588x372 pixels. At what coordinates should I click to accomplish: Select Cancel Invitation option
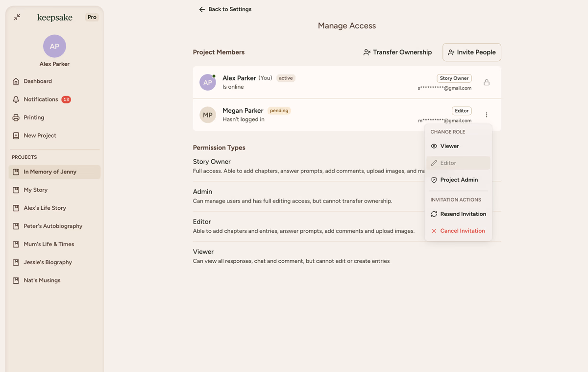click(x=462, y=231)
